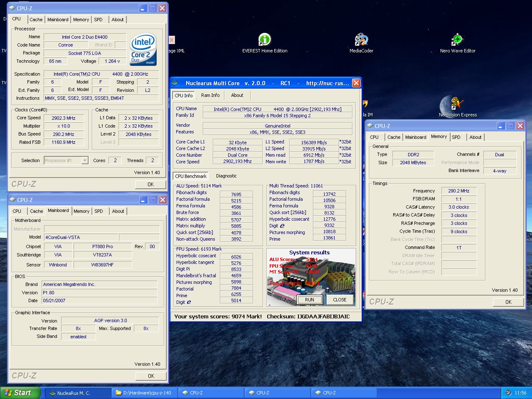Viewport: 532px width, 399px height.
Task: Open CPU tab in right Memory CPU-Z window
Action: coord(374,137)
